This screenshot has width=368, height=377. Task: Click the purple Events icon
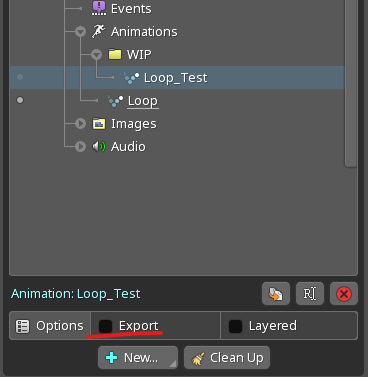tap(99, 8)
